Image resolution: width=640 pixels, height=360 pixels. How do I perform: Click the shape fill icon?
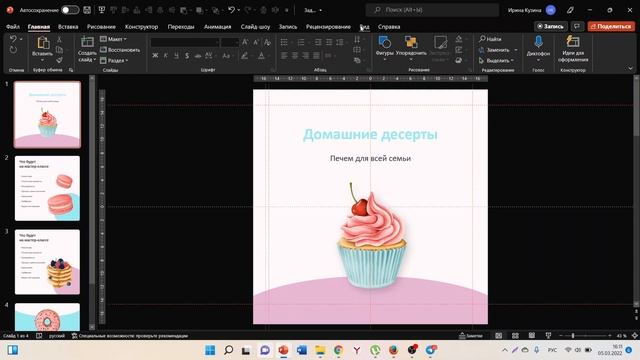pos(459,39)
